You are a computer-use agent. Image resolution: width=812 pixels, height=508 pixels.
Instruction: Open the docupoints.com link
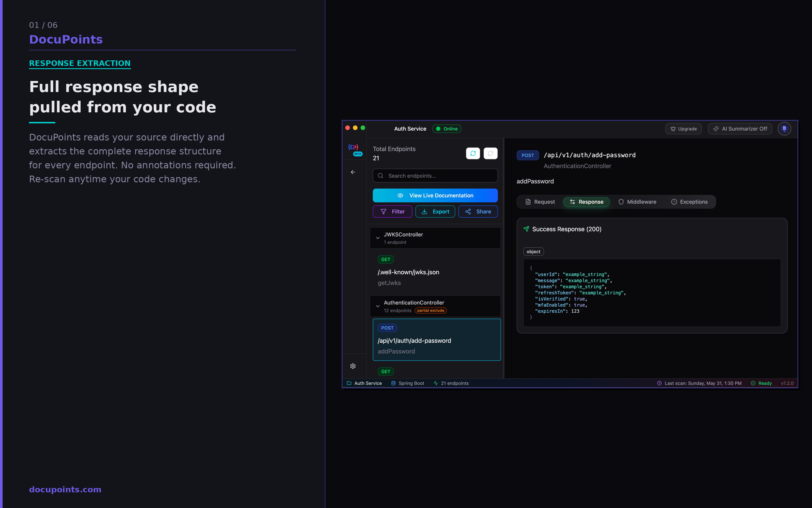click(65, 489)
